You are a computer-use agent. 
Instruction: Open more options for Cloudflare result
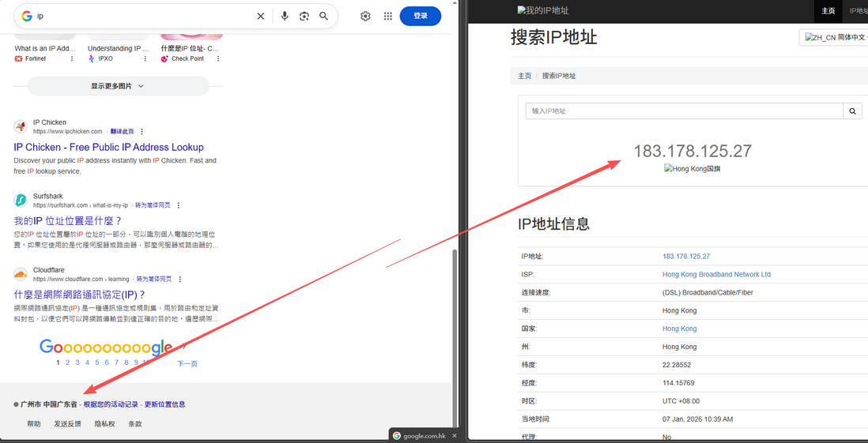pyautogui.click(x=180, y=280)
